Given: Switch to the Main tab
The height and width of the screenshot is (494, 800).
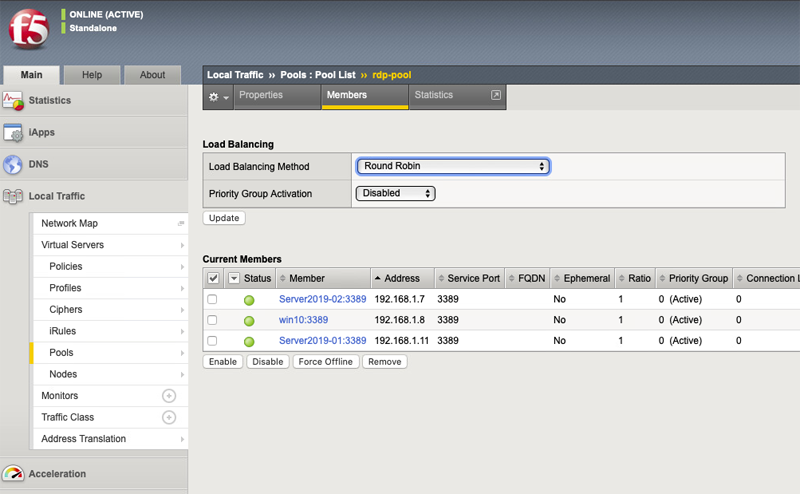Looking at the screenshot, I should coord(32,75).
